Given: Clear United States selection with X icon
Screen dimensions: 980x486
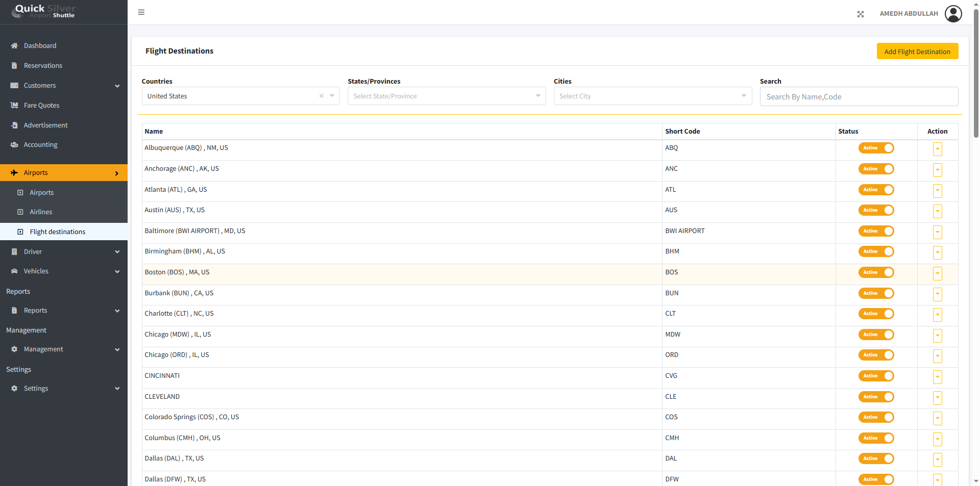Looking at the screenshot, I should coord(322,96).
